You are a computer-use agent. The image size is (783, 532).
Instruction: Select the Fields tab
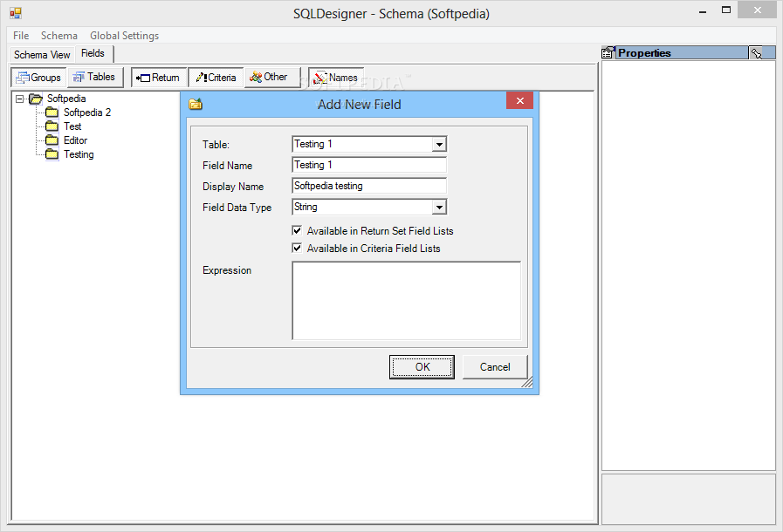coord(93,53)
